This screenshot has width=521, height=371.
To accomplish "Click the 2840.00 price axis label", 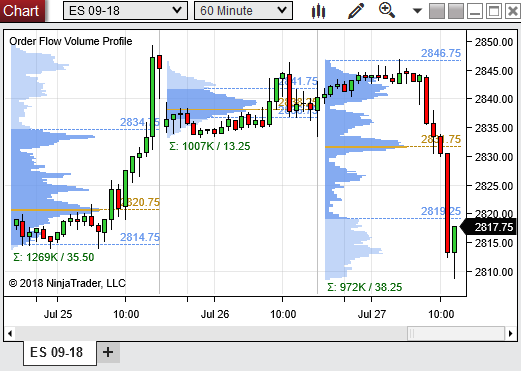I will 494,99.
